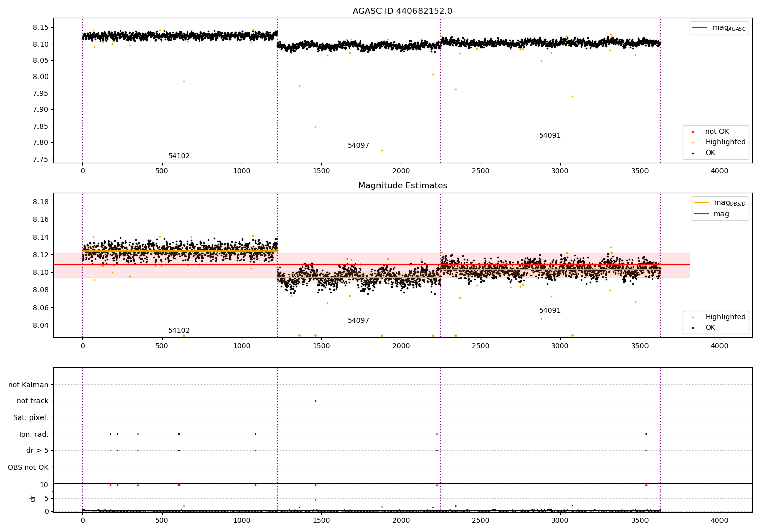The width and height of the screenshot is (760, 532).
Task: Click the 1500 x-tick under the top panel
Action: [321, 171]
